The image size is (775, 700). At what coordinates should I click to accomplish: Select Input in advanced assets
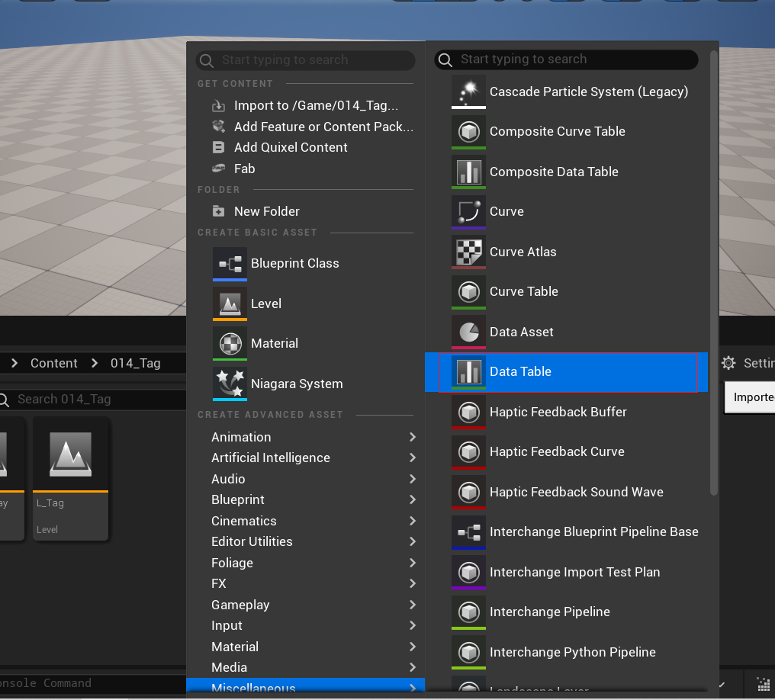tap(305, 625)
